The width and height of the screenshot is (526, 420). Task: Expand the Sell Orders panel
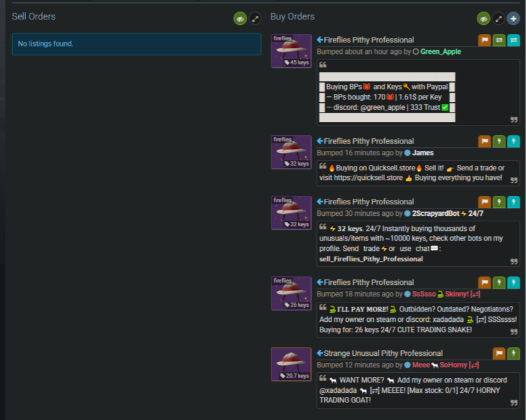(255, 19)
